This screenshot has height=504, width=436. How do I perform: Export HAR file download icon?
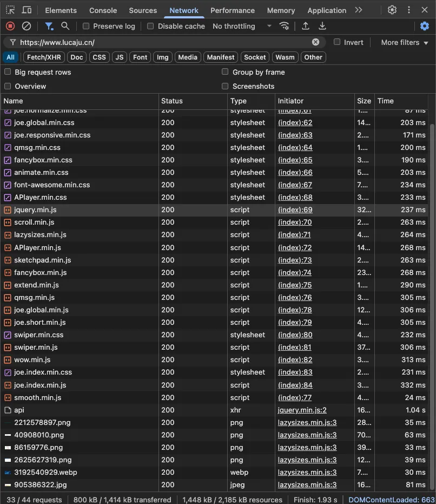pos(322,26)
